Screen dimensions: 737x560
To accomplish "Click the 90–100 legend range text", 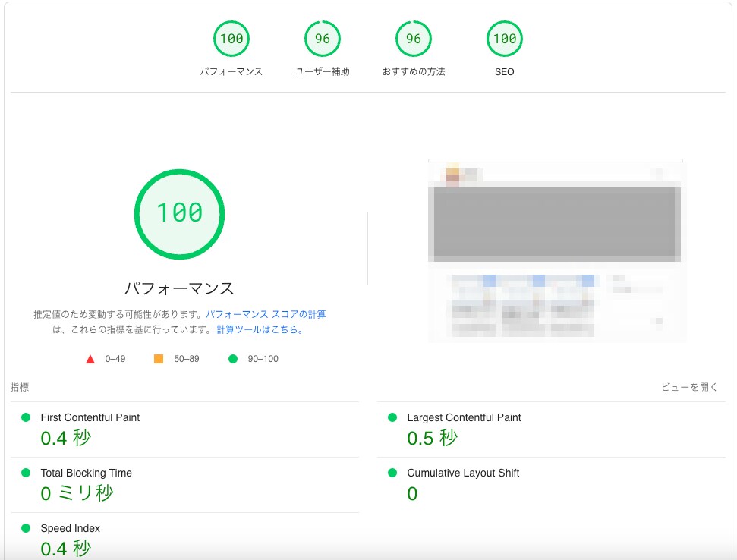I will pos(263,359).
